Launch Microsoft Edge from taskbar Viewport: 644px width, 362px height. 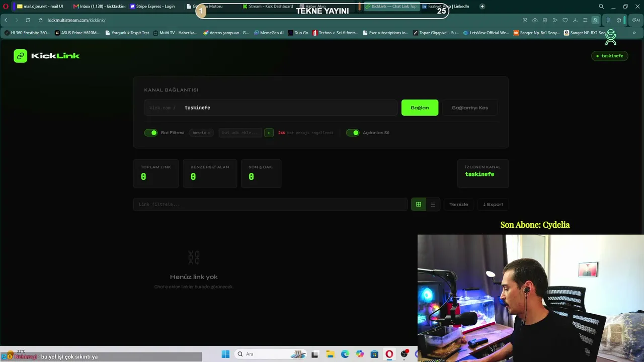click(345, 354)
